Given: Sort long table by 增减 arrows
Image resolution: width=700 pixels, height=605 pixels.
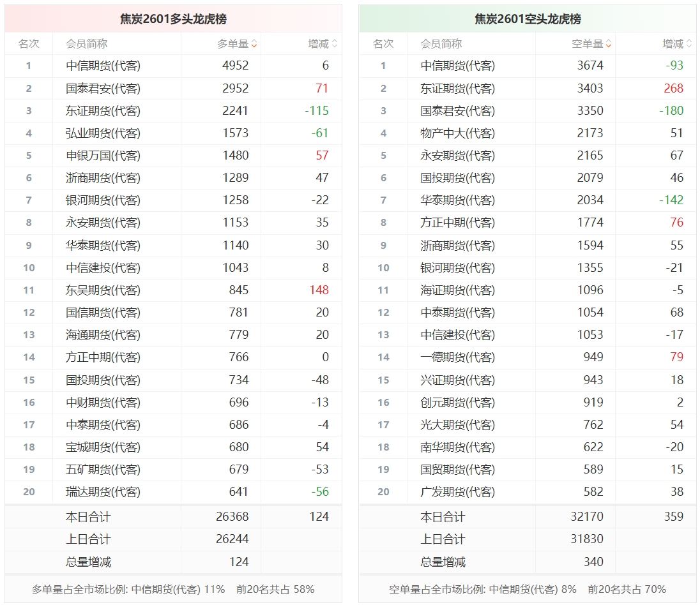Looking at the screenshot, I should 335,44.
